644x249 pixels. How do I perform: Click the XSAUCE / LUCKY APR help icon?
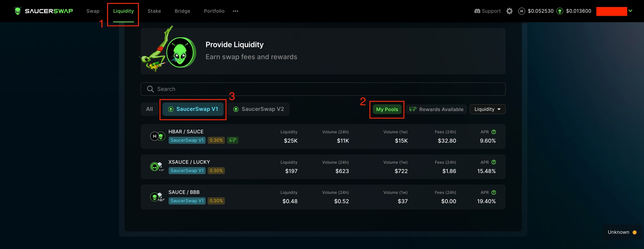pyautogui.click(x=494, y=162)
